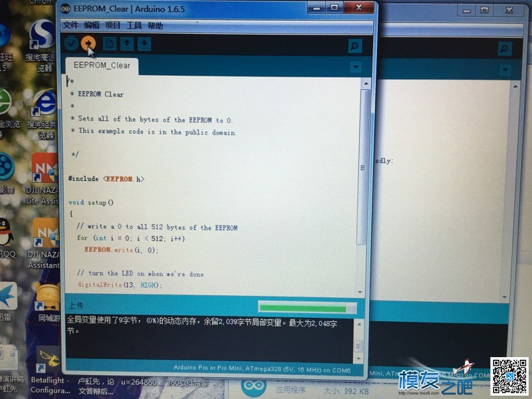Screen dimensions: 532x399
Task: Open the Sogou high-speed browser desktop icon
Action: pos(42,46)
